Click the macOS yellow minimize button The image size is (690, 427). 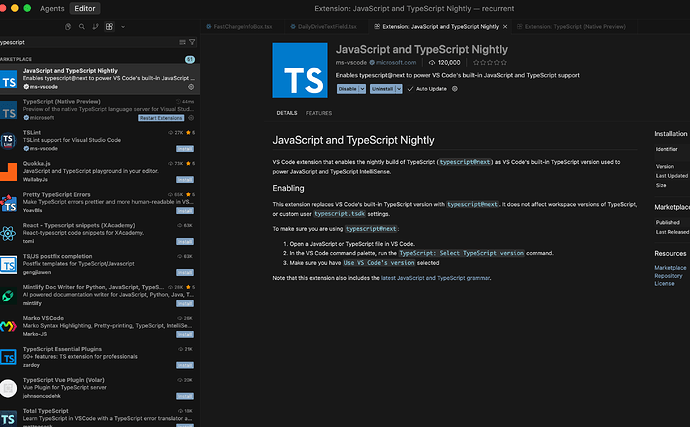tap(15, 8)
